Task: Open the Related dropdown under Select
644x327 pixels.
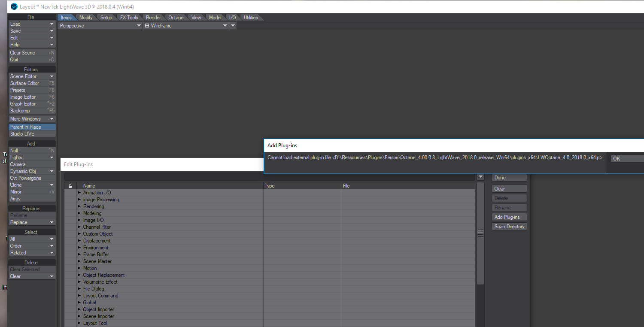Action: pyautogui.click(x=32, y=253)
